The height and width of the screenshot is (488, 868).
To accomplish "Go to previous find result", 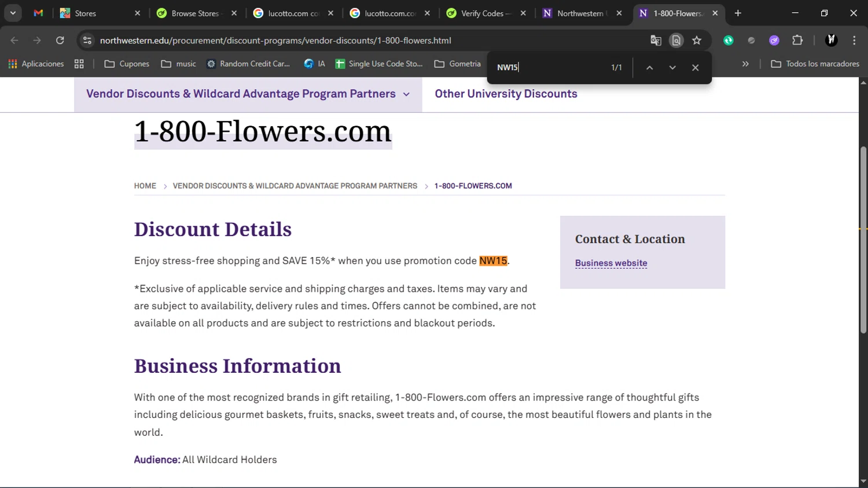I will 649,67.
